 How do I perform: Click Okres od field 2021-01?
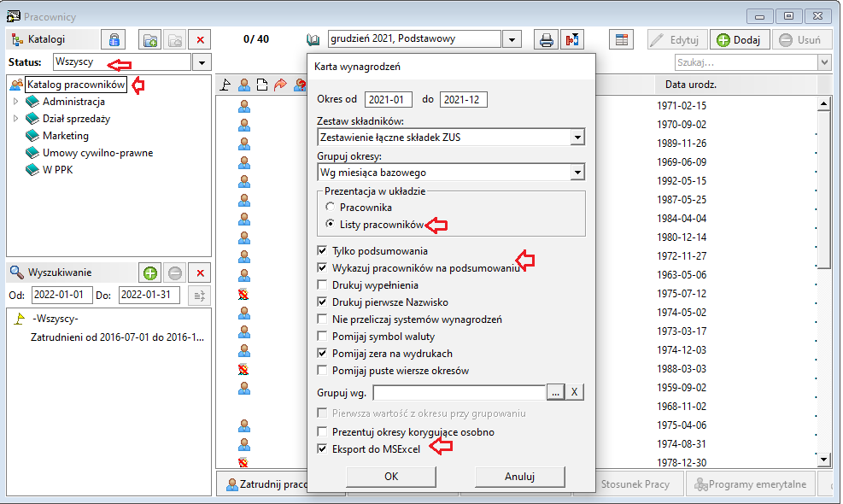[388, 99]
